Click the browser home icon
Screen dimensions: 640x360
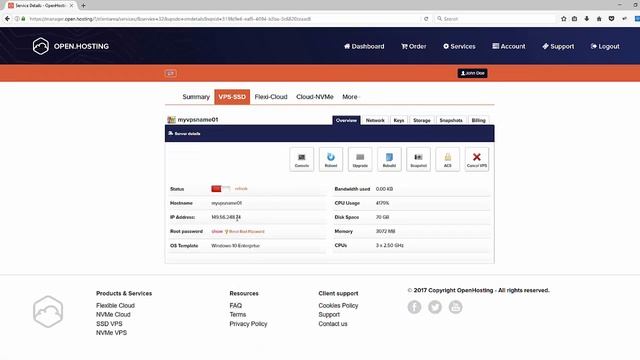click(599, 19)
